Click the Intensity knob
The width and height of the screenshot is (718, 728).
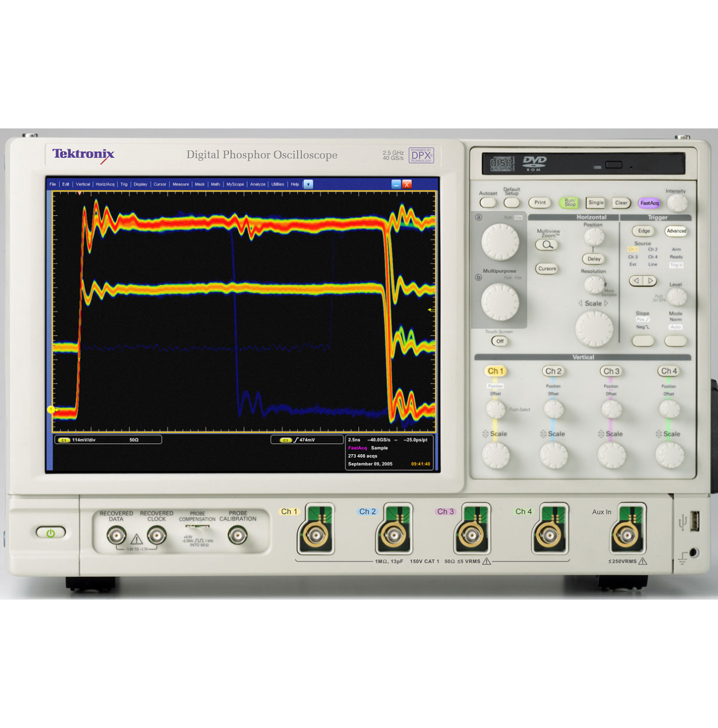(677, 203)
